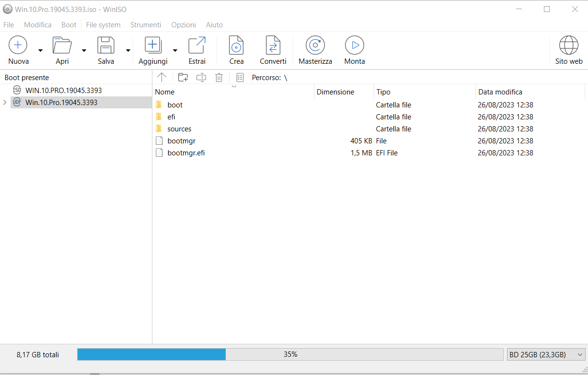Sort by the Tipo column header
This screenshot has width=588, height=375.
[424, 92]
